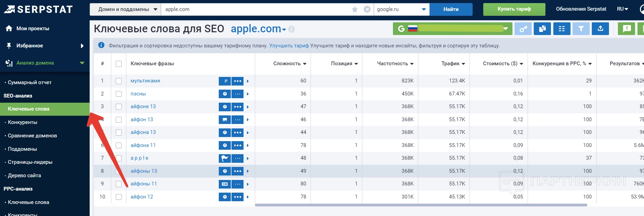The width and height of the screenshot is (644, 216).
Task: Expand the row arrow for пэсны
Action: [248, 94]
